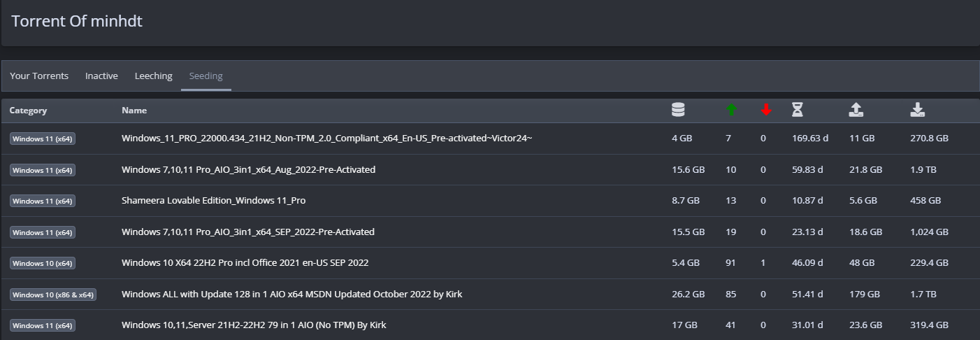Click the red leechers arrow icon
The width and height of the screenshot is (980, 340).
click(766, 110)
